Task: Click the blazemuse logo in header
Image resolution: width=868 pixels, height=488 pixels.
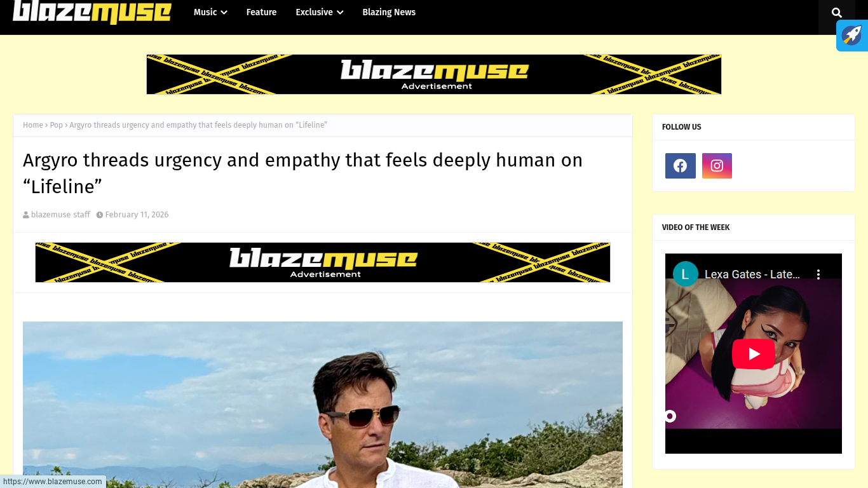Action: [92, 12]
